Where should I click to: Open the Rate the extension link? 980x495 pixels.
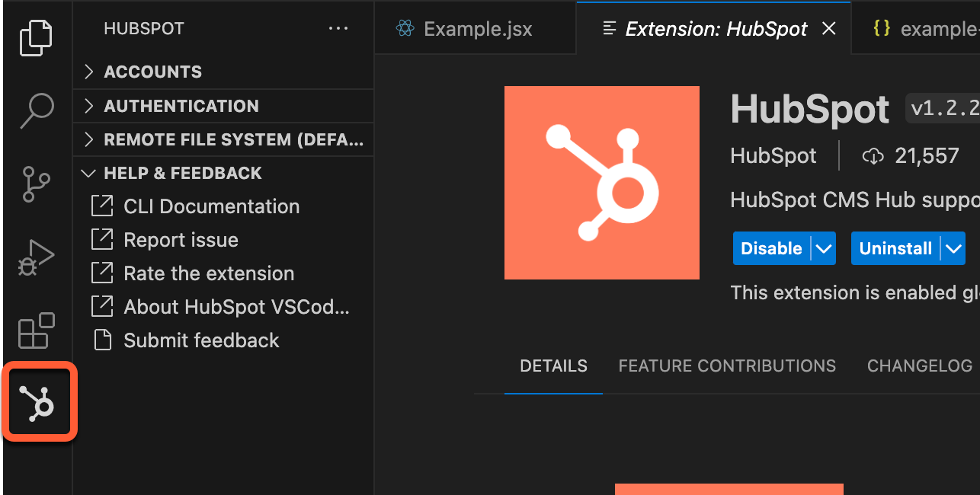click(209, 273)
